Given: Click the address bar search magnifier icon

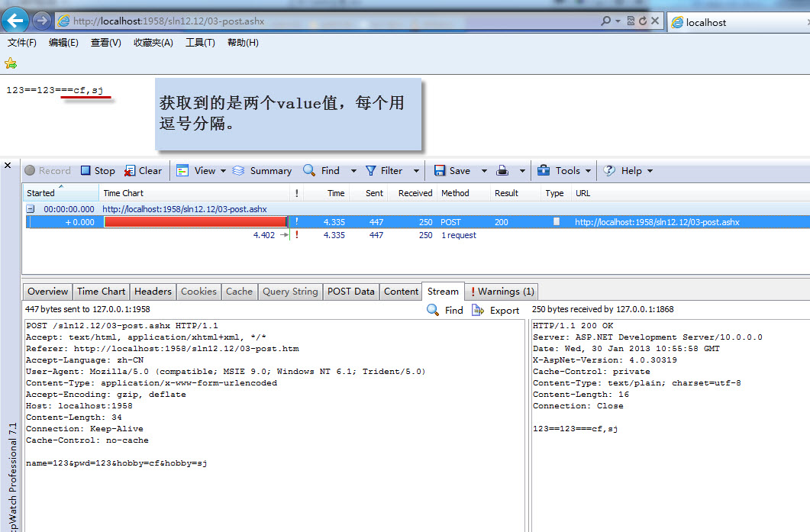Looking at the screenshot, I should point(605,21).
